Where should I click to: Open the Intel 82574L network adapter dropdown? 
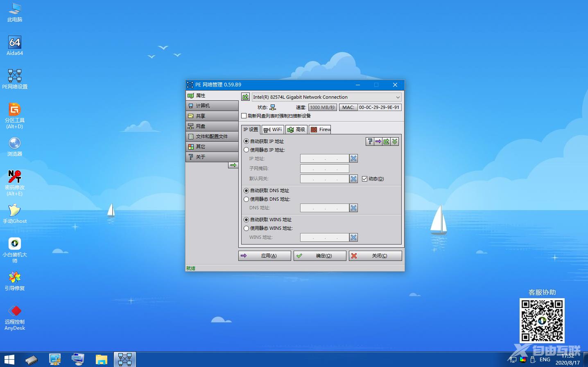[x=326, y=97]
